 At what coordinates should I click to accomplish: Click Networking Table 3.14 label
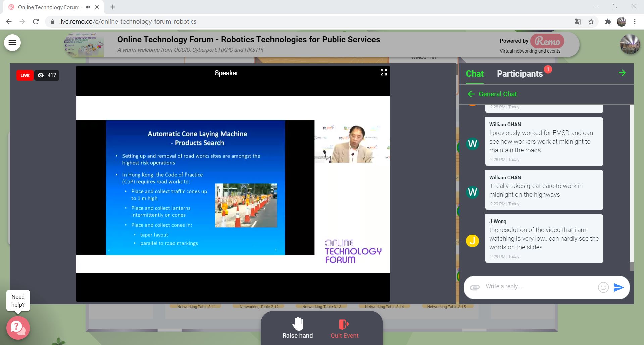coord(384,306)
